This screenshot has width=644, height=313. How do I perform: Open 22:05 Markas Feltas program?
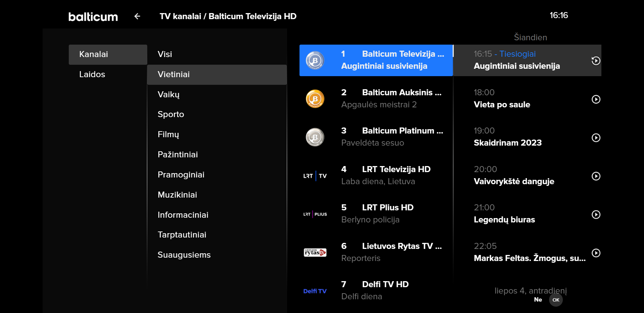coord(527,252)
